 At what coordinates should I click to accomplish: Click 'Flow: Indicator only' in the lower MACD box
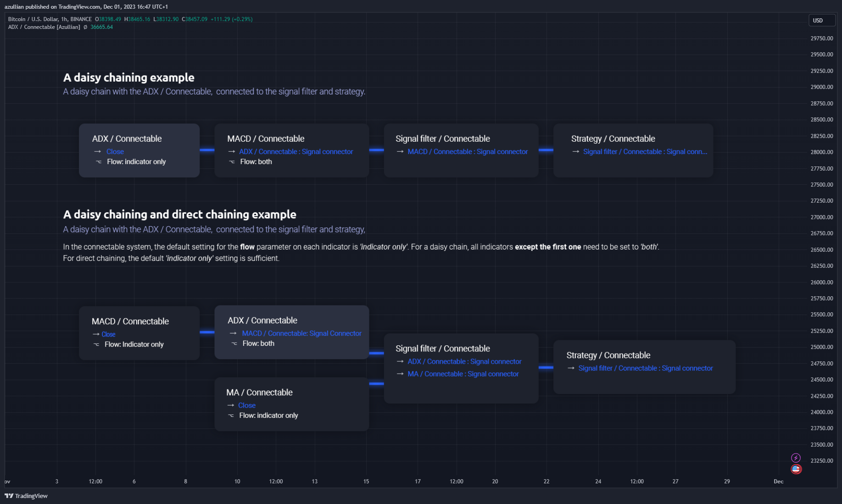[134, 344]
